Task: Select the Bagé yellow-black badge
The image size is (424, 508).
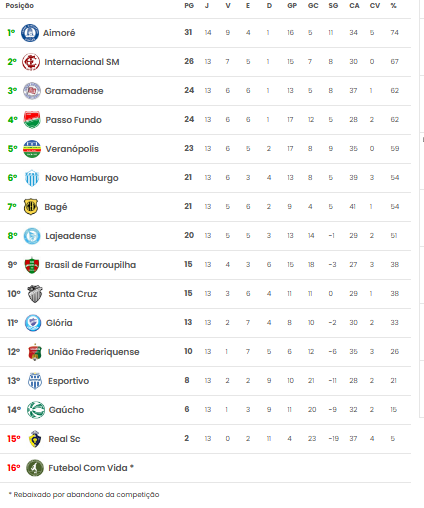Action: coord(31,207)
